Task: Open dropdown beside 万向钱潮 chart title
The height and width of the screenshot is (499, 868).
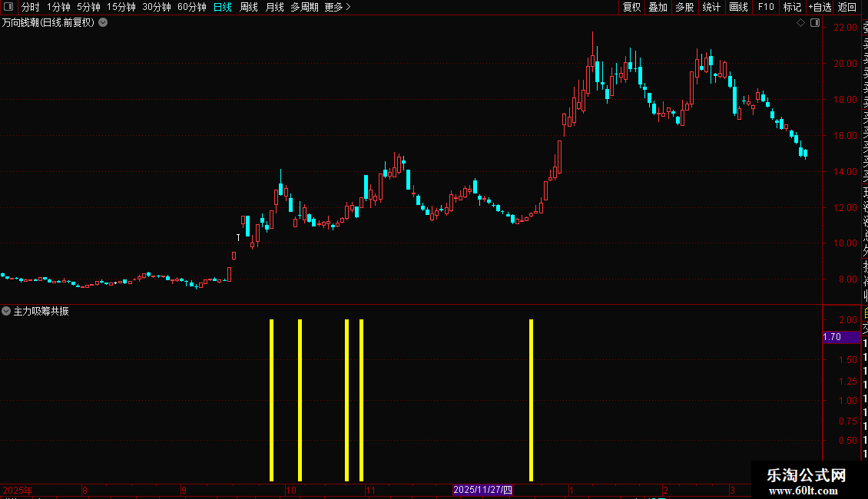Action: (x=103, y=23)
